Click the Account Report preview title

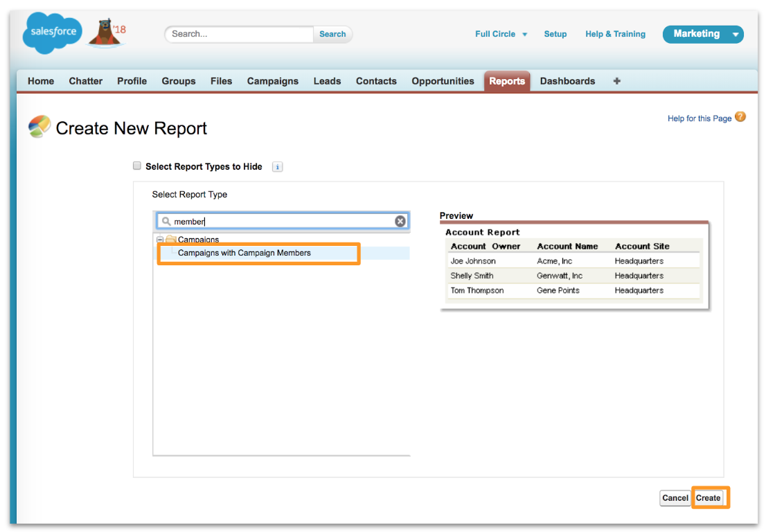click(482, 233)
